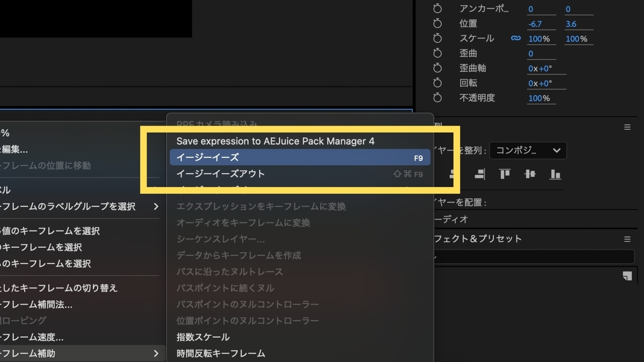This screenshot has height=362, width=644.
Task: Click the anchor point Y value
Action: click(568, 9)
